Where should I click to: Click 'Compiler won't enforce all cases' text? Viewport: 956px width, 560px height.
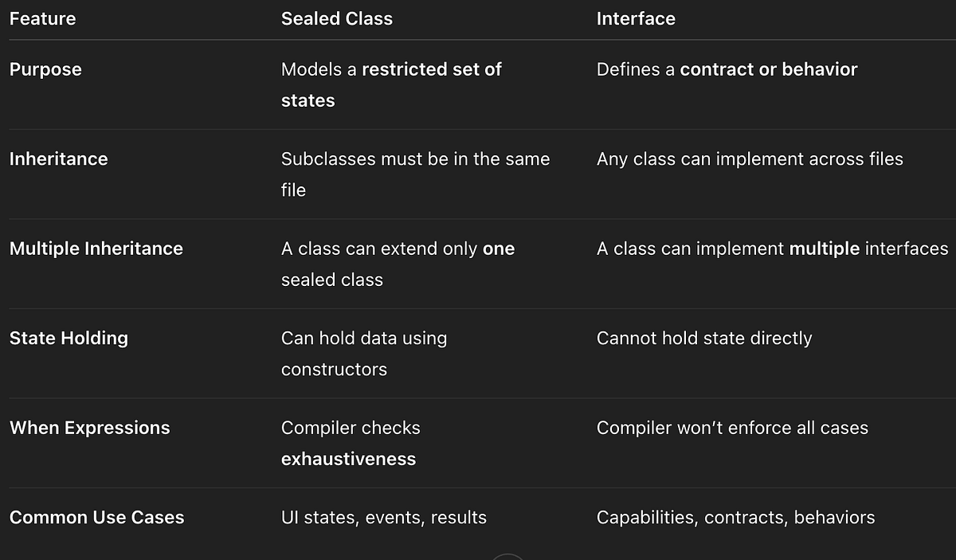tap(732, 428)
